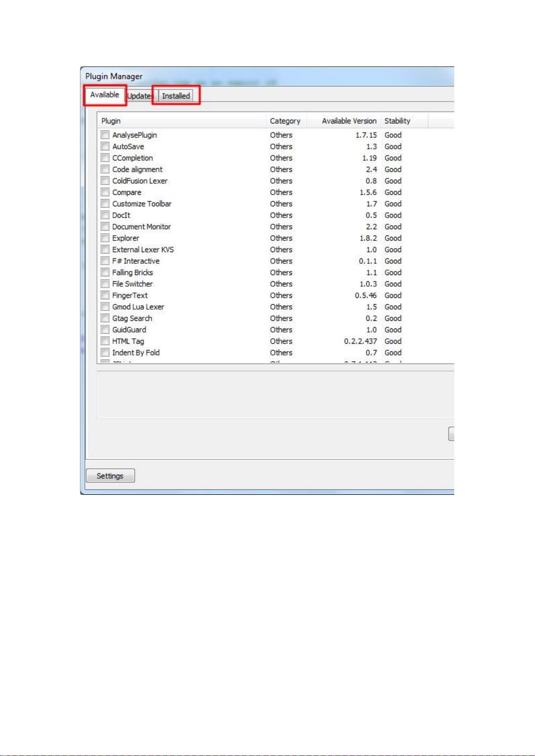The image size is (535, 756).
Task: Check the ColdFusion Lexer checkbox
Action: [x=105, y=180]
